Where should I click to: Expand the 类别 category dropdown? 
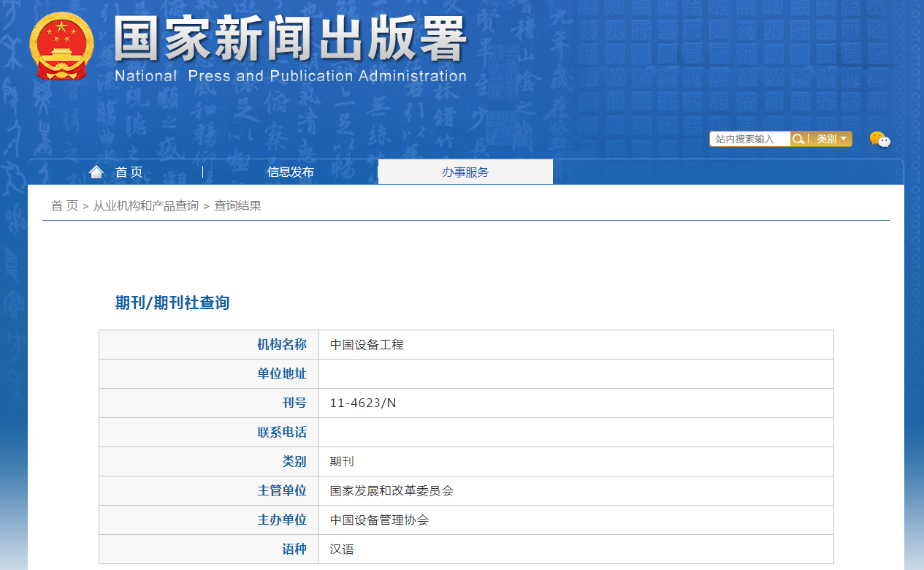click(x=831, y=139)
